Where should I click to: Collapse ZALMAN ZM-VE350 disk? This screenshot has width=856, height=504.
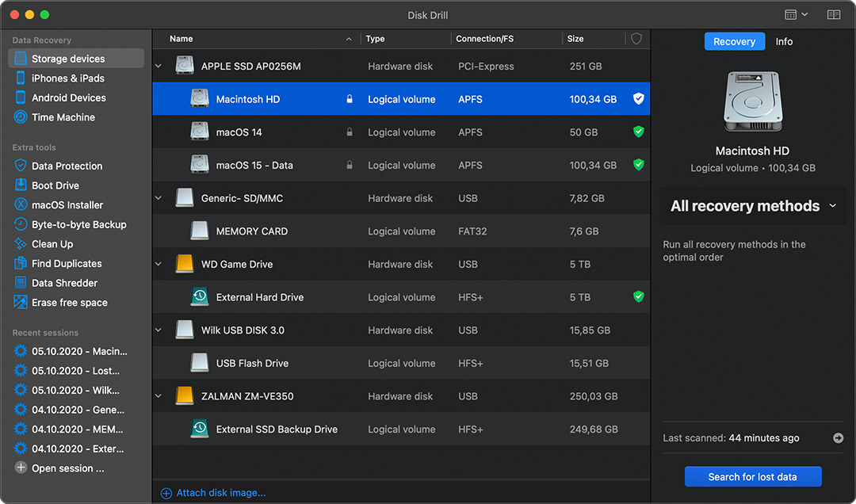pos(159,396)
